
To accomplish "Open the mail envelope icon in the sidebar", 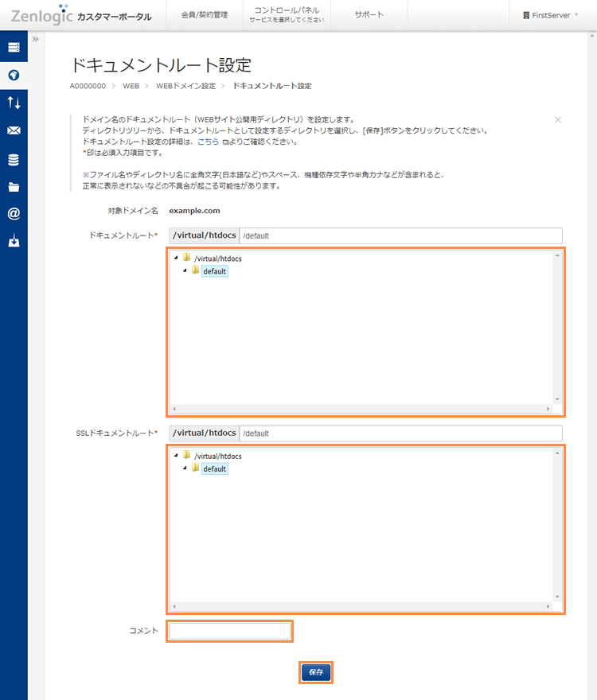I will (14, 130).
